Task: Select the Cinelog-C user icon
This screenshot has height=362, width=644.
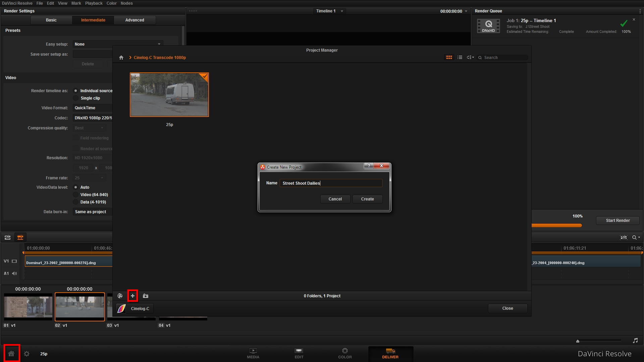Action: (x=121, y=308)
